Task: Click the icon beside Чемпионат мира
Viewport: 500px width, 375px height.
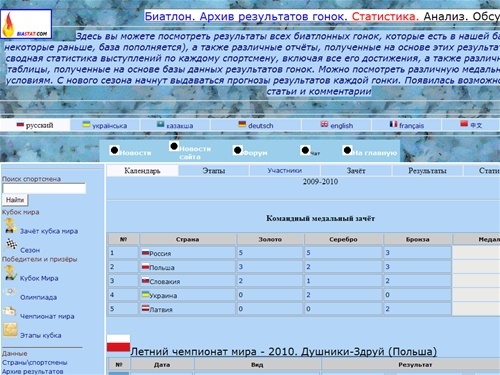Action: (10, 311)
